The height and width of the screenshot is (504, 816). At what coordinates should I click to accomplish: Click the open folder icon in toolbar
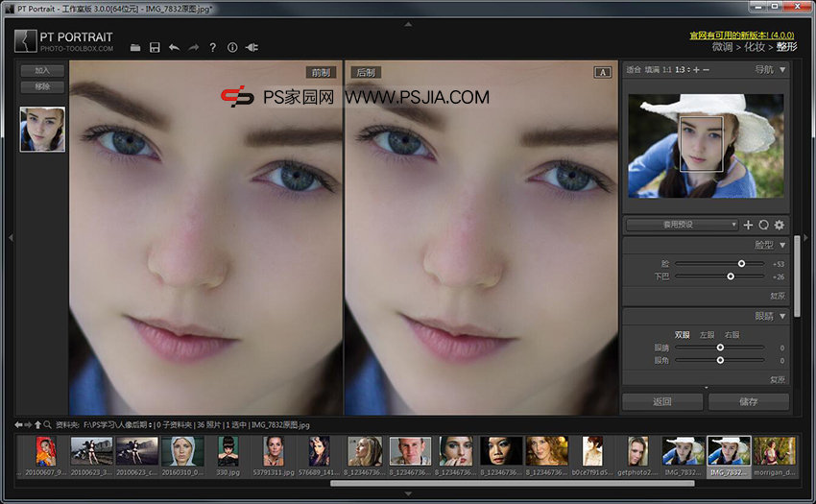click(x=135, y=47)
